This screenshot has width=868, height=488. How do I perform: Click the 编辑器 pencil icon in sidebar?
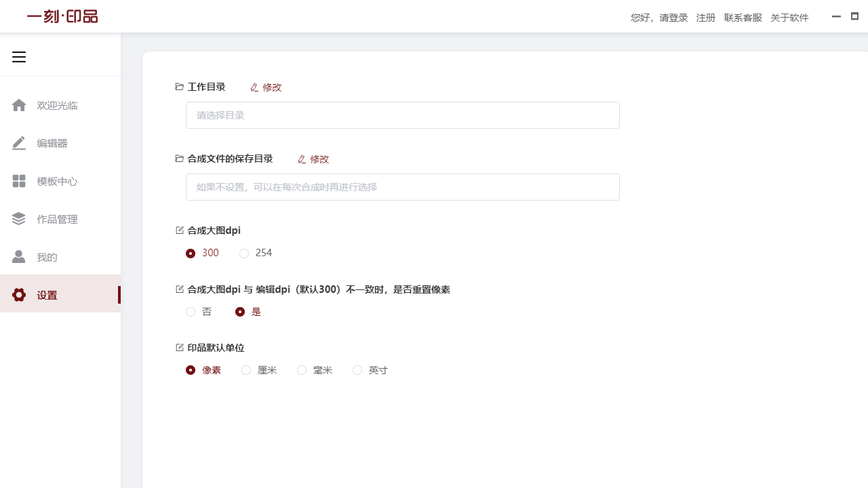coord(19,143)
